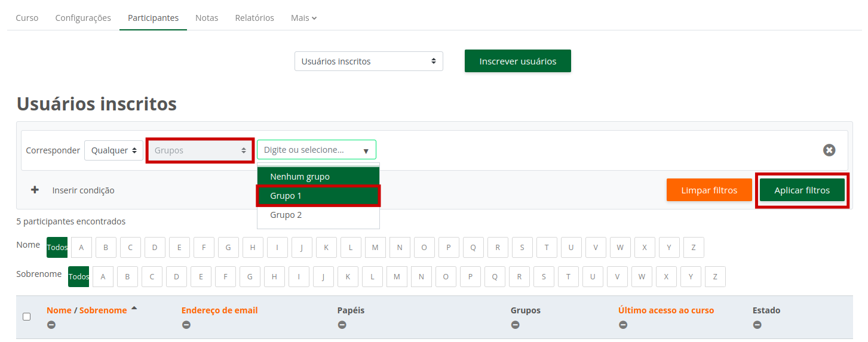Select Grupo 1 from the list
This screenshot has height=342, width=868.
[318, 196]
